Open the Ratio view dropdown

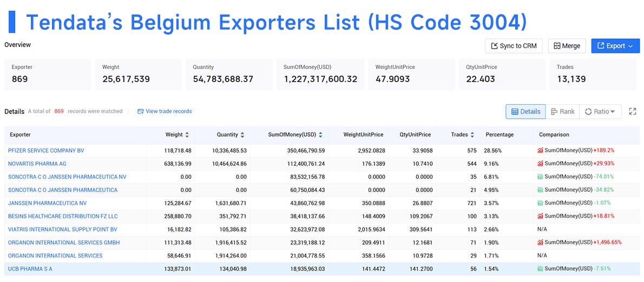pyautogui.click(x=600, y=111)
